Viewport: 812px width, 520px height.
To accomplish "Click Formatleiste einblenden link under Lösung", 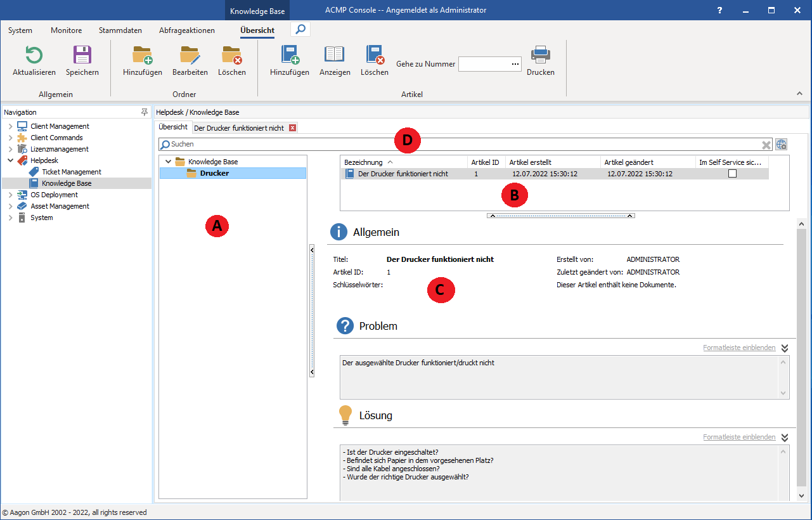I will tap(739, 437).
